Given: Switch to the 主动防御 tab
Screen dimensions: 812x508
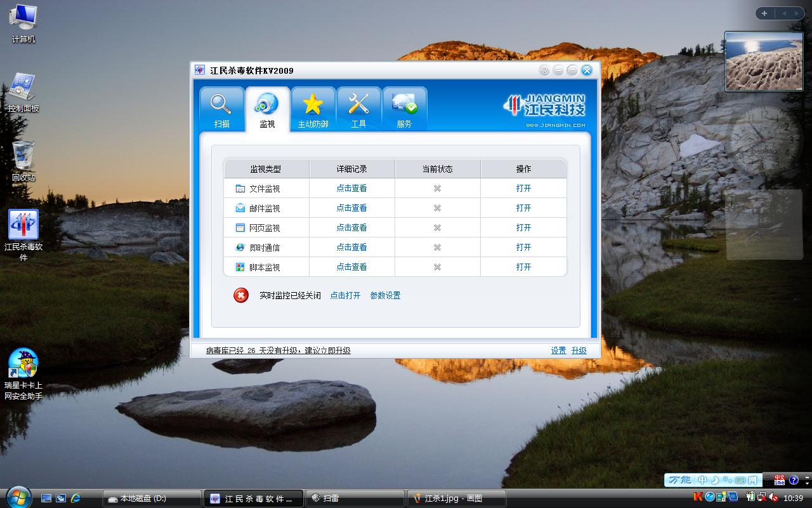Looking at the screenshot, I should 313,109.
